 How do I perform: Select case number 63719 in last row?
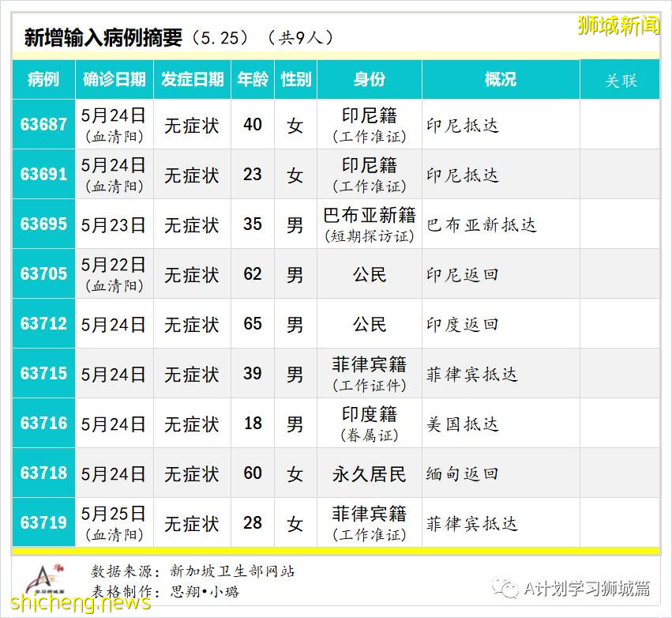tap(43, 522)
